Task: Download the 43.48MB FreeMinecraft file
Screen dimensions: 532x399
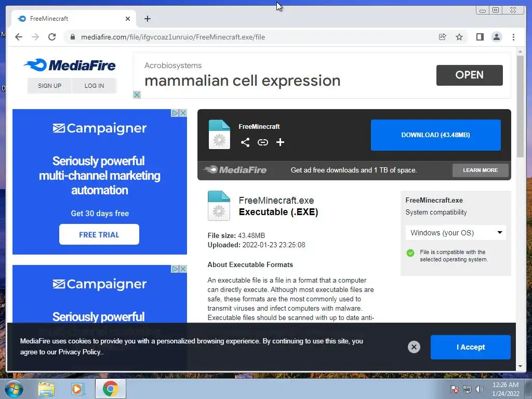Action: [x=436, y=135]
